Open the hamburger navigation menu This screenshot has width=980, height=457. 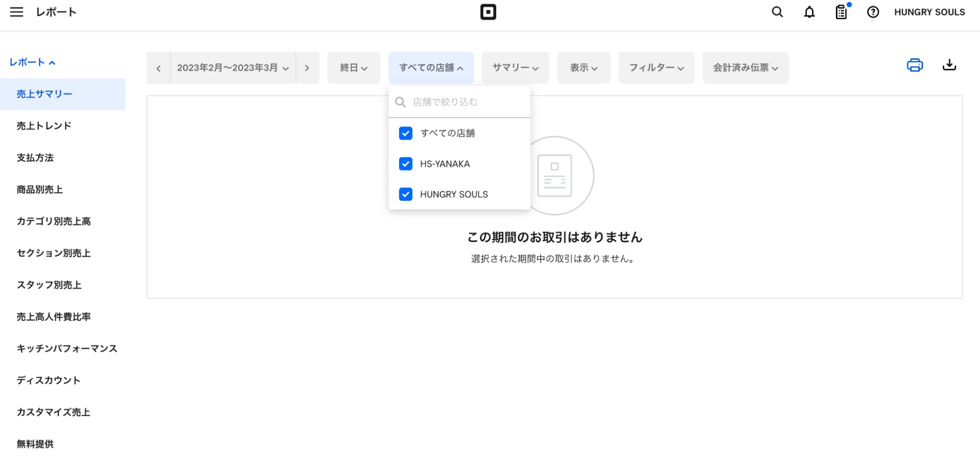[x=16, y=12]
